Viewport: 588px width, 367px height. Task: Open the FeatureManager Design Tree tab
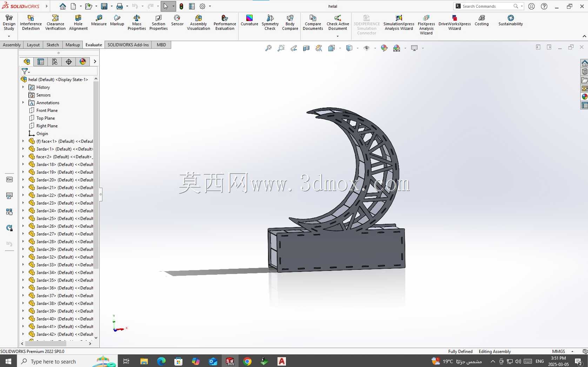coord(27,62)
